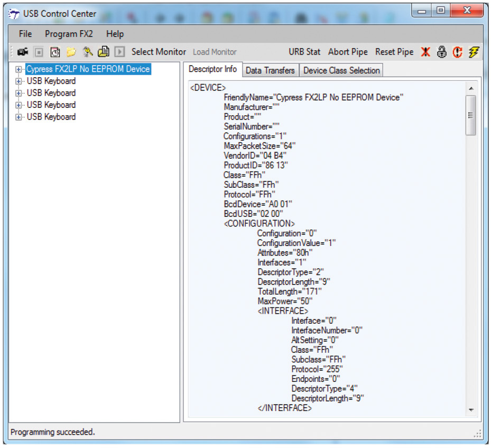Open the File menu
The height and width of the screenshot is (448, 492).
click(25, 34)
